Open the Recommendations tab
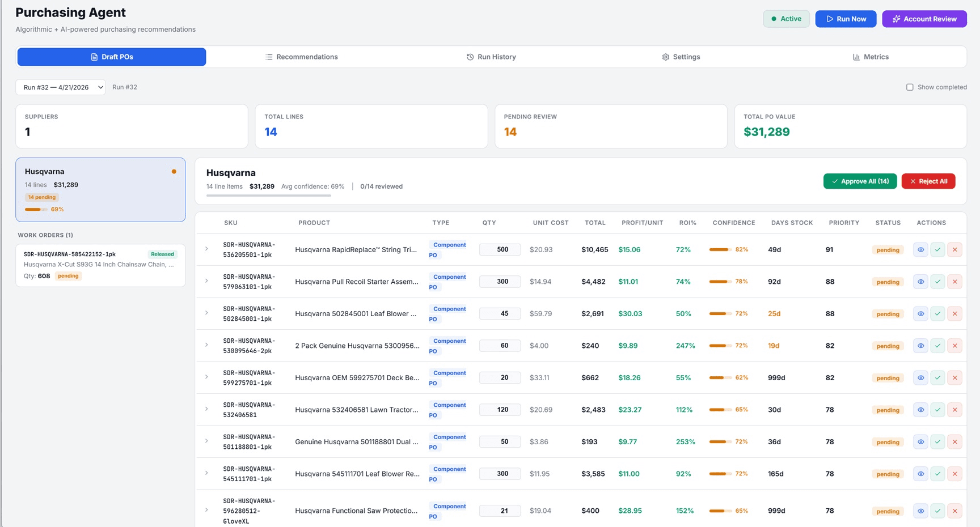980x527 pixels. coord(301,57)
